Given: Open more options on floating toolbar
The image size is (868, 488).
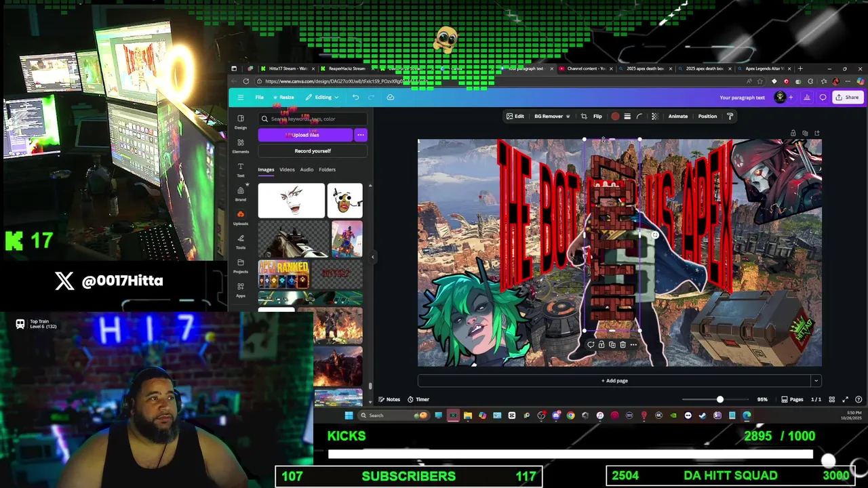Looking at the screenshot, I should [633, 344].
